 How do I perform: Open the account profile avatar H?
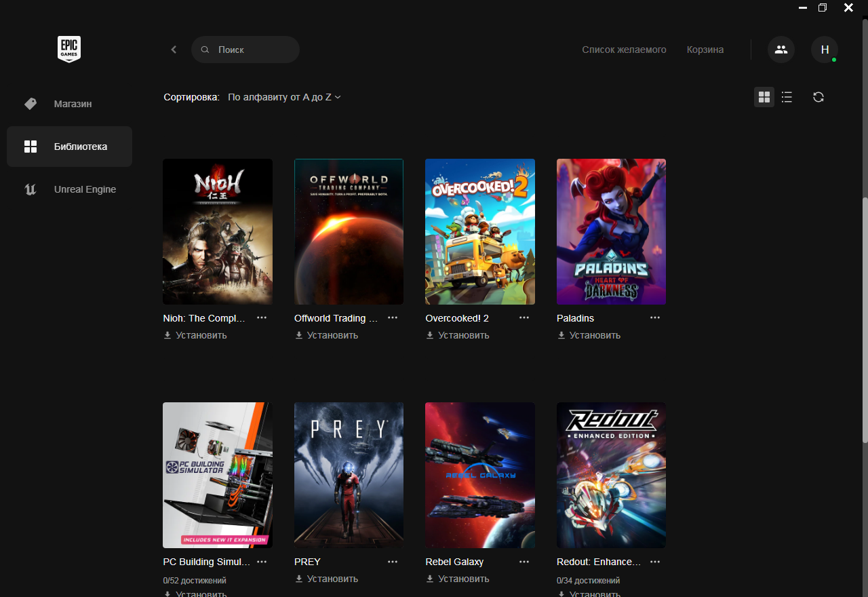[825, 50]
